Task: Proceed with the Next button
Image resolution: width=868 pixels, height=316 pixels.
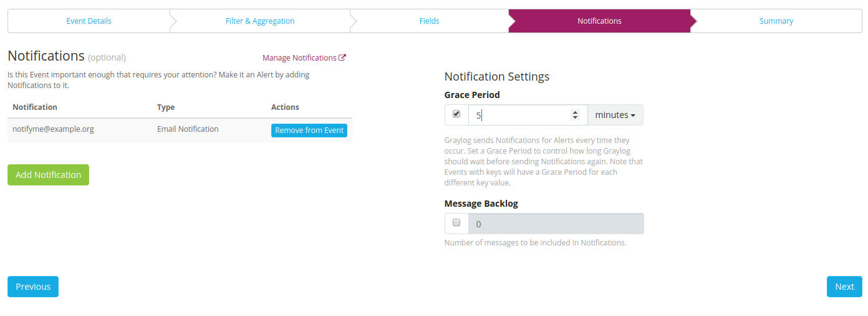Action: (844, 287)
